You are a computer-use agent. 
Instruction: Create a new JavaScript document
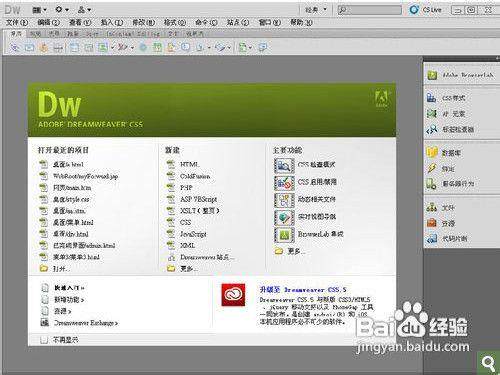coord(193,234)
